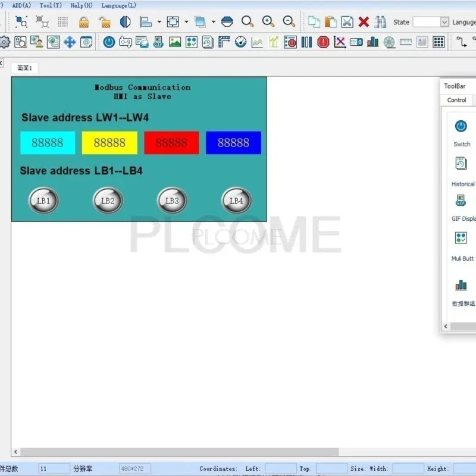Click the closed padlock Lock icon

click(84, 22)
